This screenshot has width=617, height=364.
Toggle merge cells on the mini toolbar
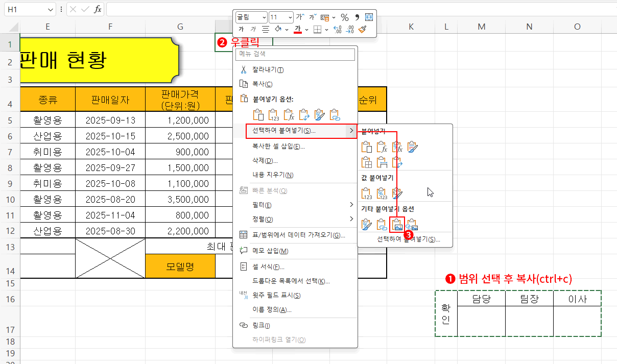(368, 17)
